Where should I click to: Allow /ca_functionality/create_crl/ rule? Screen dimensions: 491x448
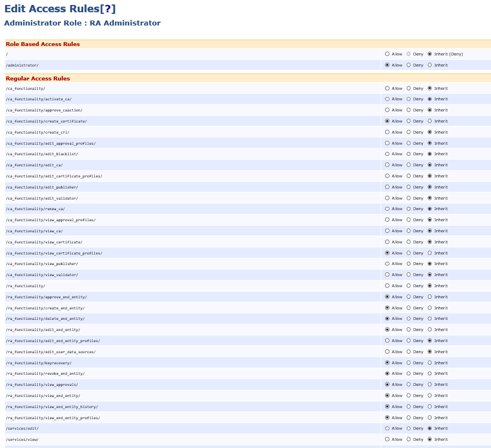pyautogui.click(x=387, y=132)
